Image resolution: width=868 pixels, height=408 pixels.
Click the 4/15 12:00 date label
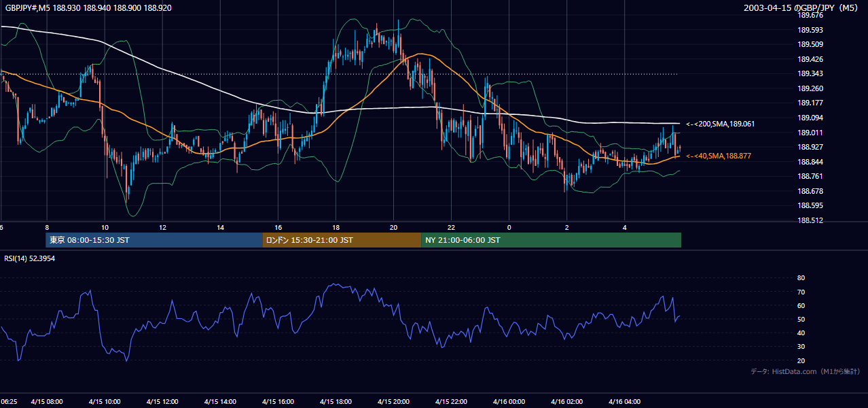tap(162, 402)
